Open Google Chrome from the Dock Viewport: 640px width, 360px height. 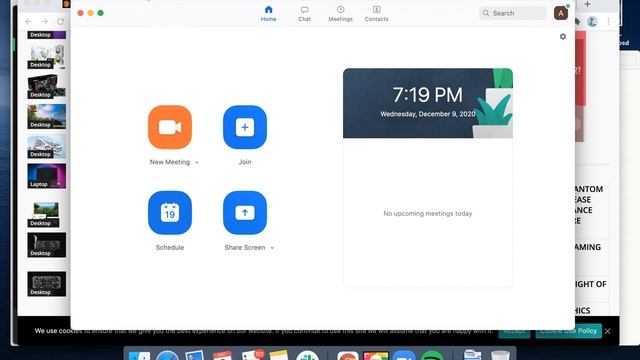348,355
